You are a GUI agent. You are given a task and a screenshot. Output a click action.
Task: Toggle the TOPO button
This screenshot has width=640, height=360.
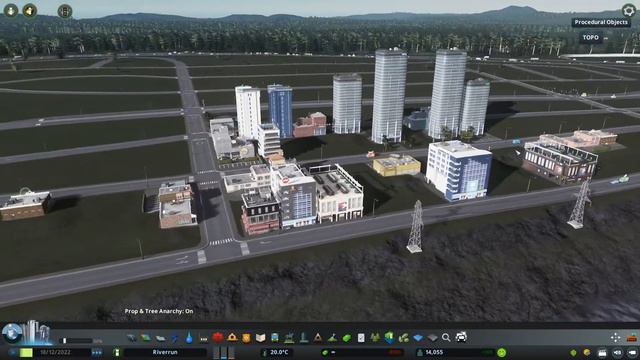click(591, 38)
